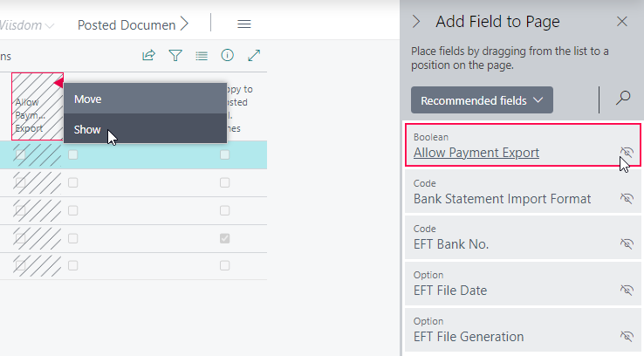Image resolution: width=644 pixels, height=356 pixels.
Task: Click the search magnifier in field panel
Action: tap(623, 98)
